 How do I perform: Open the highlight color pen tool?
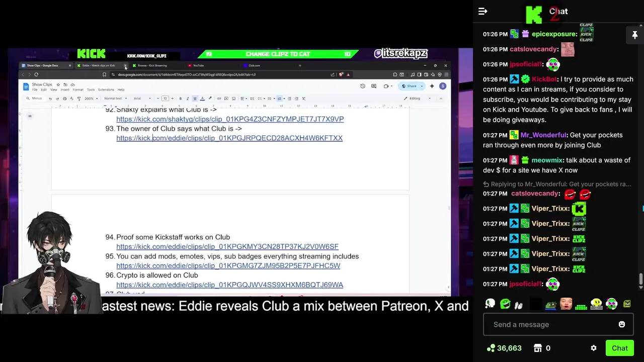point(210,99)
